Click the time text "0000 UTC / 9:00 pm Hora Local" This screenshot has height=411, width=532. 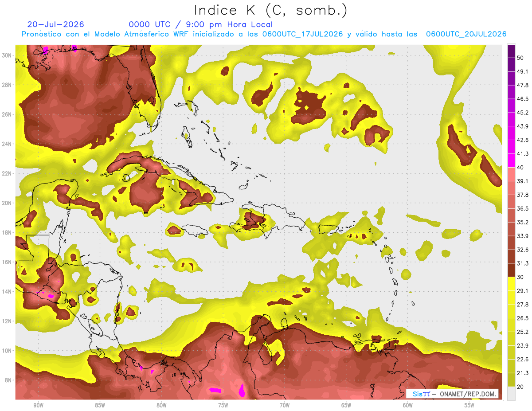point(201,24)
